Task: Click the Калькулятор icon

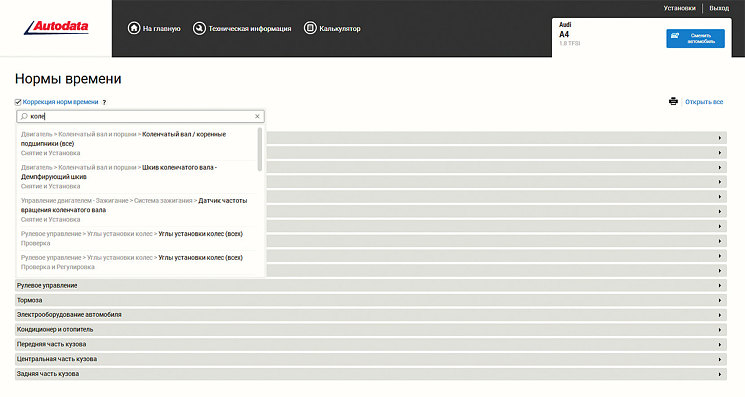Action: point(310,28)
